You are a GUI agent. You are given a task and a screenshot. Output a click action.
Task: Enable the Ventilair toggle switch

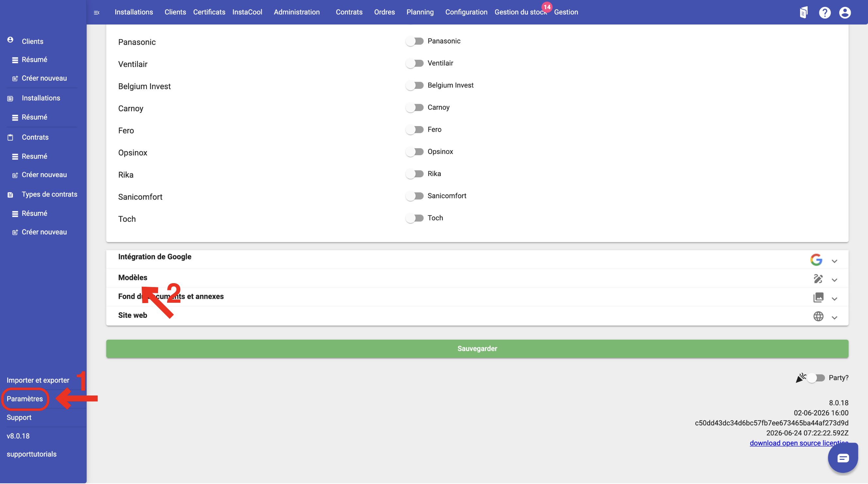[x=414, y=63]
